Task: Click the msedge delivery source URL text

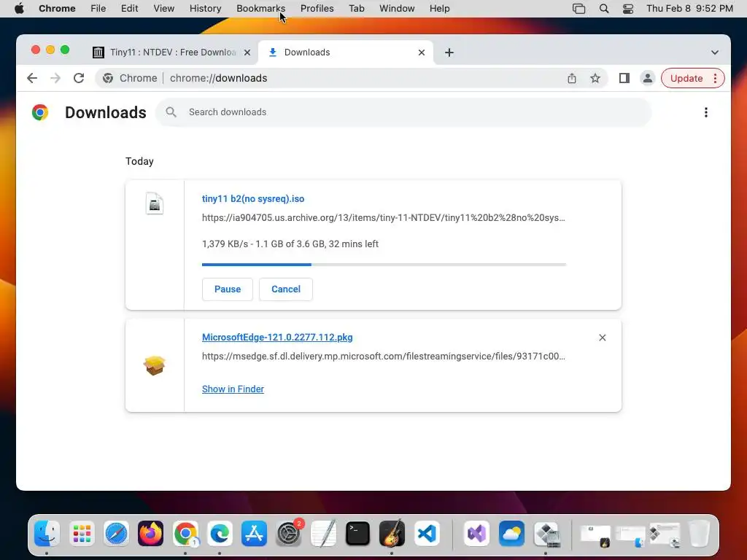Action: click(x=384, y=356)
